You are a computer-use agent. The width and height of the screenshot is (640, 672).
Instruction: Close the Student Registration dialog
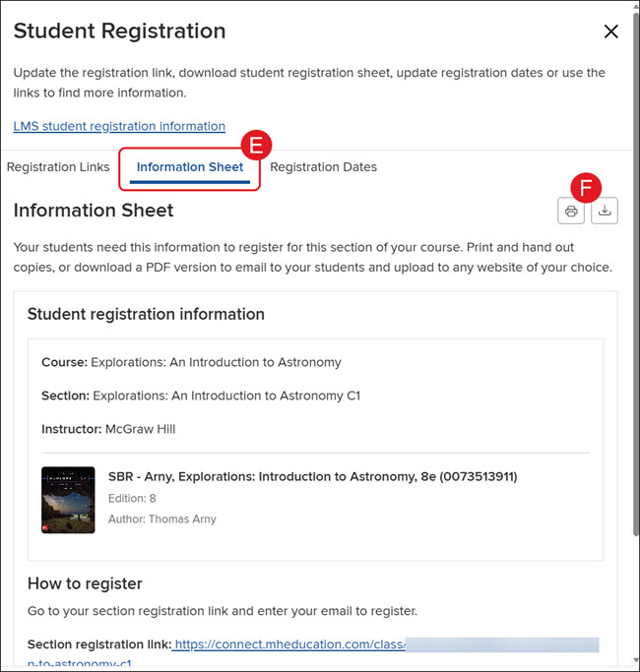tap(610, 31)
